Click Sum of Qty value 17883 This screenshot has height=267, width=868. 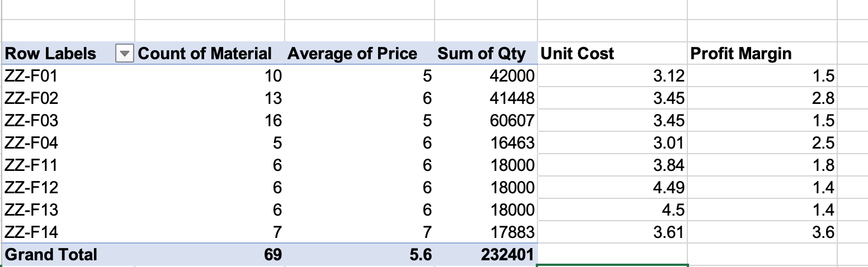coord(512,232)
